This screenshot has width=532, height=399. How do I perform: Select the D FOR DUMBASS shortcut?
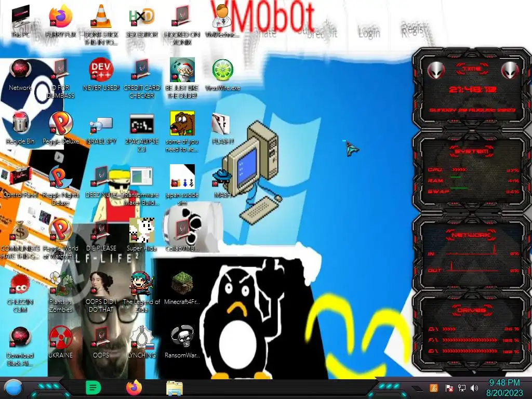point(61,79)
